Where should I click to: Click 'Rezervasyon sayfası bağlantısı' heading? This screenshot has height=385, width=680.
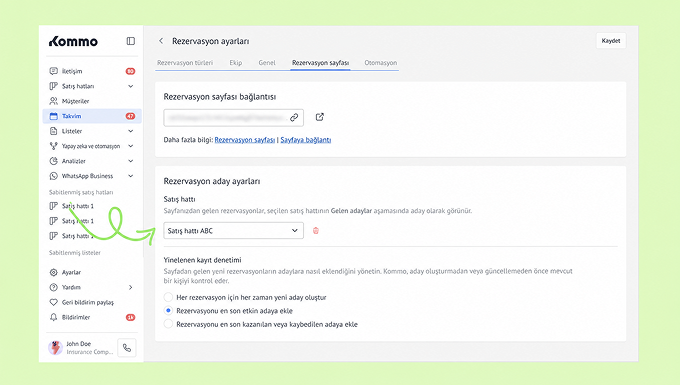(220, 97)
